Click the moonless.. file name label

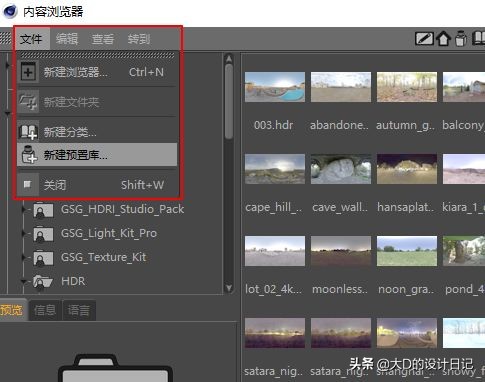coord(340,289)
